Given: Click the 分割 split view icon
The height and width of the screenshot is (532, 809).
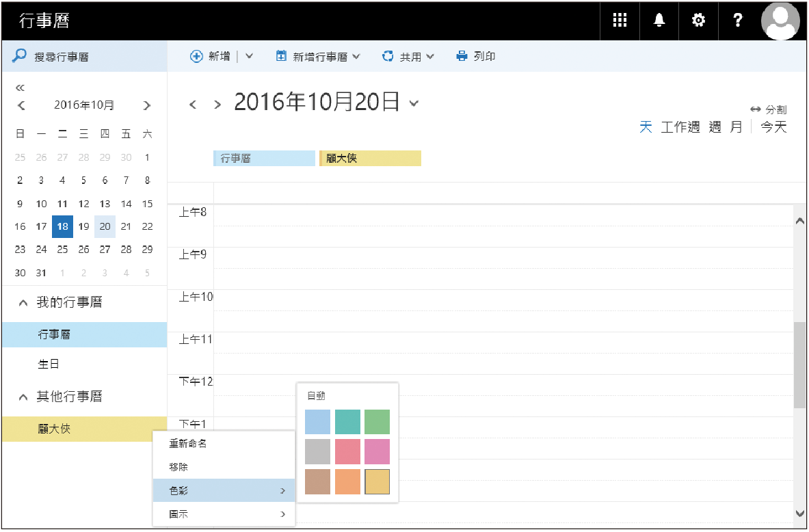Looking at the screenshot, I should pos(756,109).
